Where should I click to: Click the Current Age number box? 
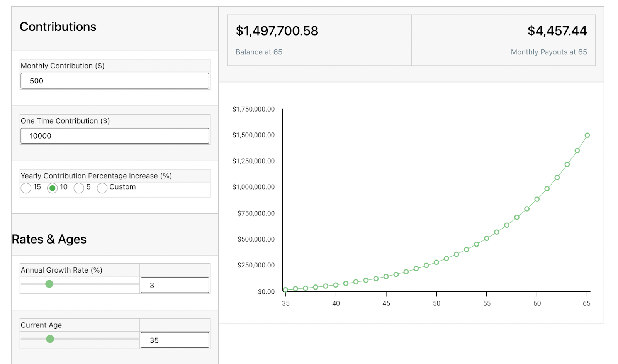click(x=175, y=340)
